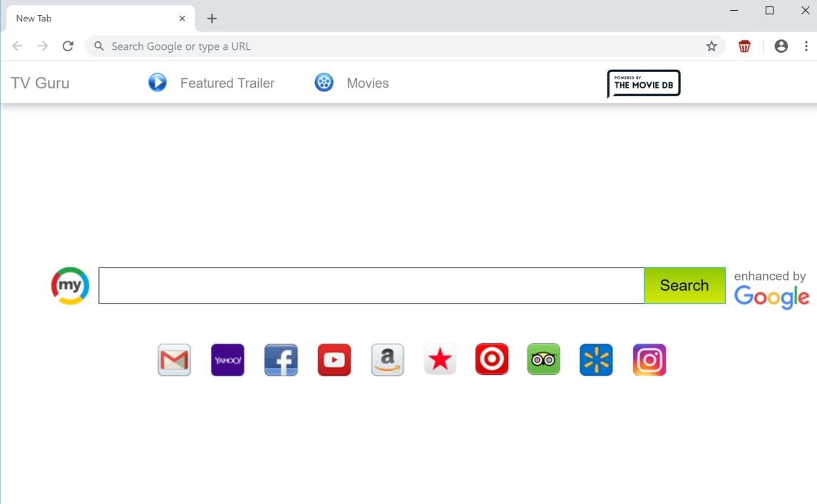Open the Gmail shortcut icon
The width and height of the screenshot is (817, 504).
pos(174,359)
